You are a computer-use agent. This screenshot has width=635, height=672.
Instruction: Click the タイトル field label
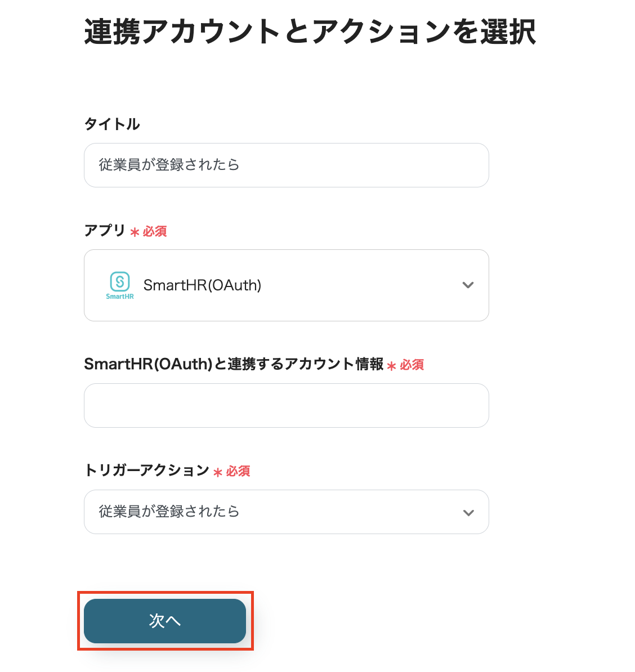click(x=112, y=124)
